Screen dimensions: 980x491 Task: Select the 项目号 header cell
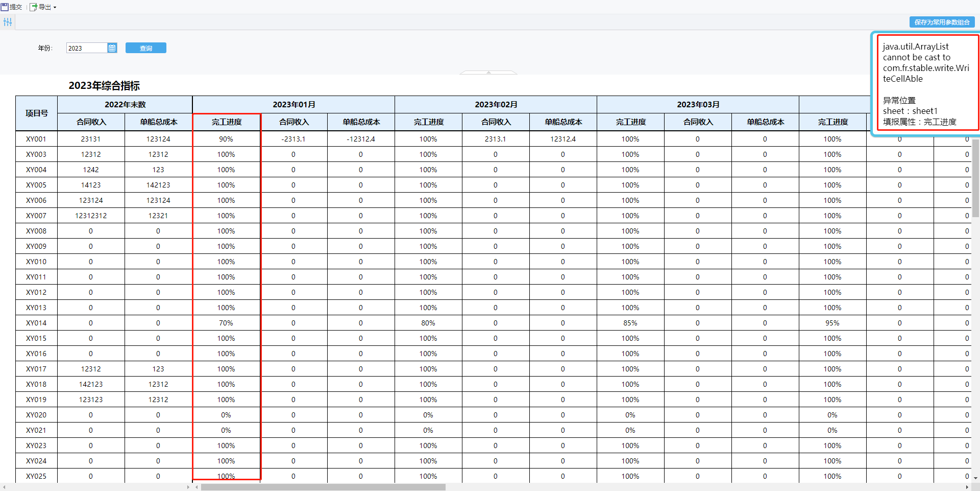36,113
